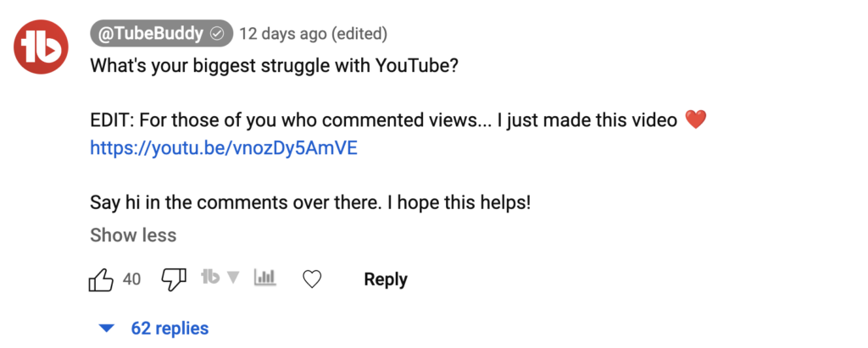This screenshot has height=348, width=868.
Task: Open the dropdown arrow next to the tb icon
Action: pyautogui.click(x=235, y=278)
